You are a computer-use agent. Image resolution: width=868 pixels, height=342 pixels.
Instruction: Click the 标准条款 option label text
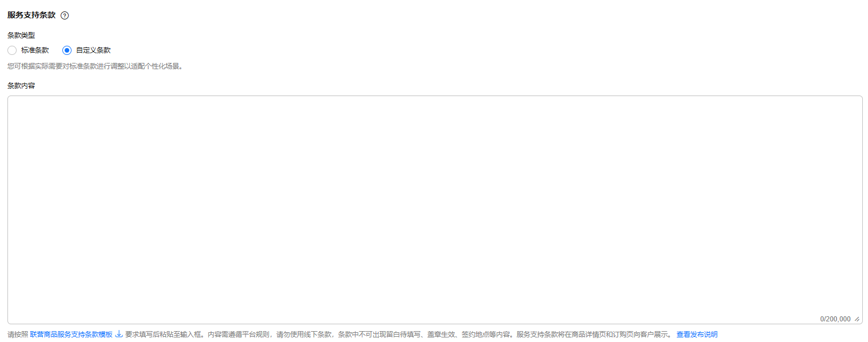click(x=35, y=50)
